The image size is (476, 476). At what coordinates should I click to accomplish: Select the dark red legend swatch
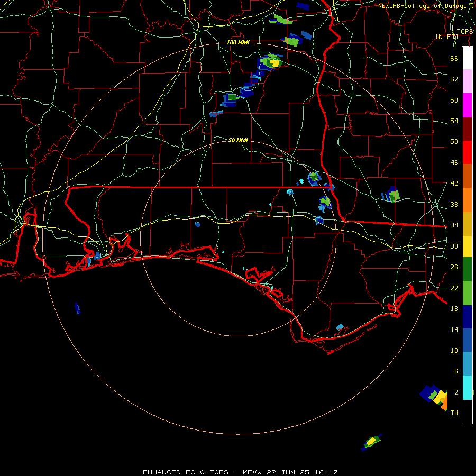click(467, 129)
